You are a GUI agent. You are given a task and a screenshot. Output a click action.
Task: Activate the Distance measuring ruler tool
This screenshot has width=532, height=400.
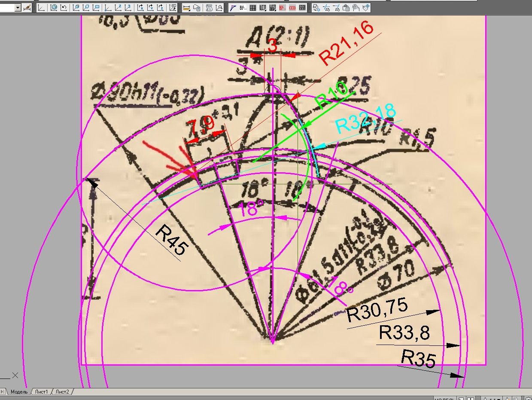187,8
